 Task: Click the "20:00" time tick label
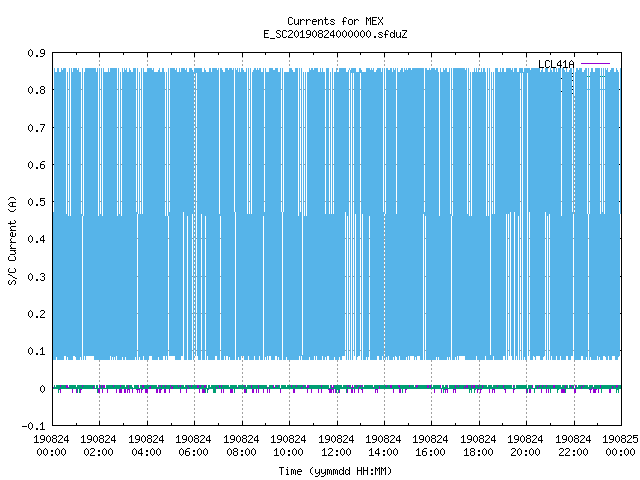(x=525, y=452)
